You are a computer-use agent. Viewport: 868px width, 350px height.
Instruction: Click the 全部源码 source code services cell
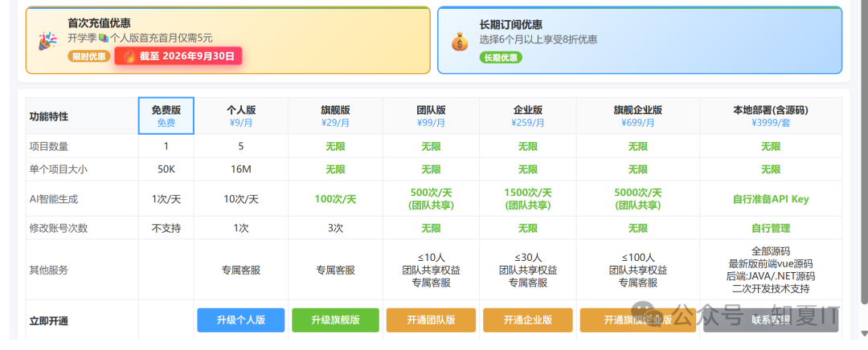(771, 271)
